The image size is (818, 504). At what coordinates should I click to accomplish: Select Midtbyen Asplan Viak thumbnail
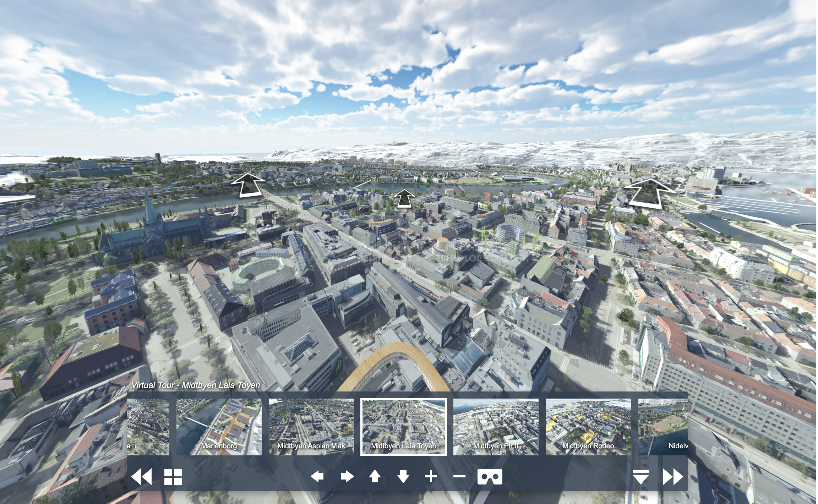tap(311, 427)
